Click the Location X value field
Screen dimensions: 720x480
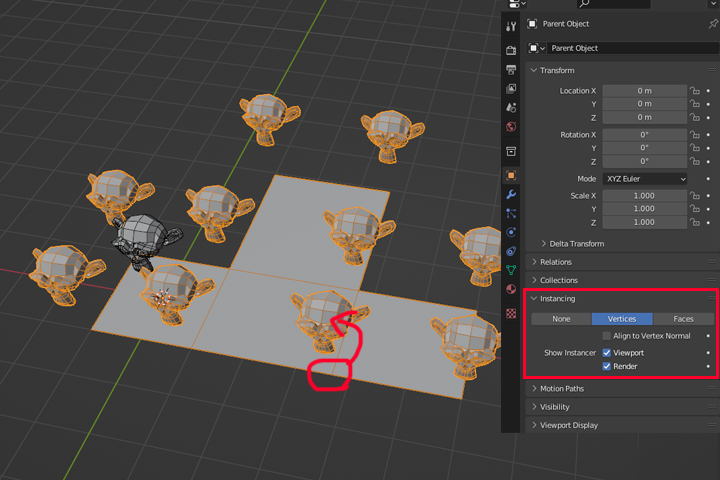pos(645,91)
